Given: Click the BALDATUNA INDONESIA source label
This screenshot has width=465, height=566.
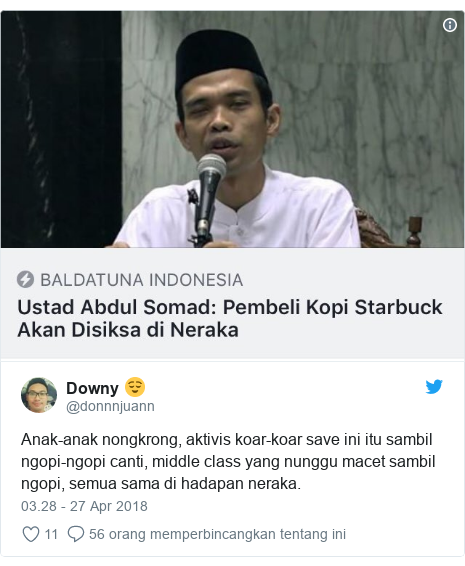Looking at the screenshot, I should (142, 280).
